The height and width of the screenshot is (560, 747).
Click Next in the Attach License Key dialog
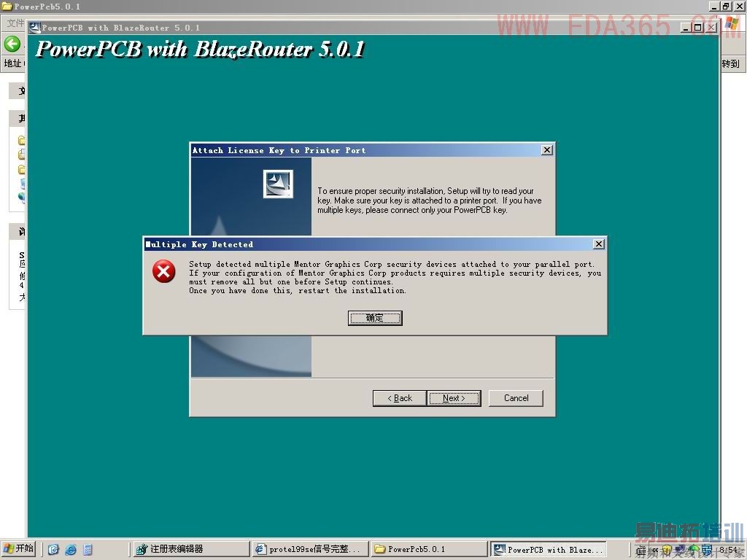[x=454, y=398]
